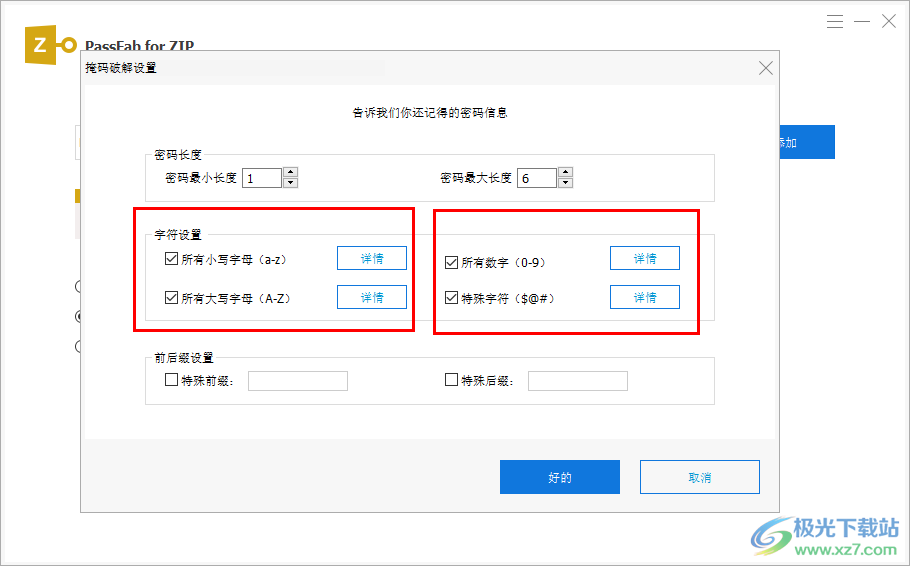
Task: Increase the maximum password length
Action: tap(565, 172)
